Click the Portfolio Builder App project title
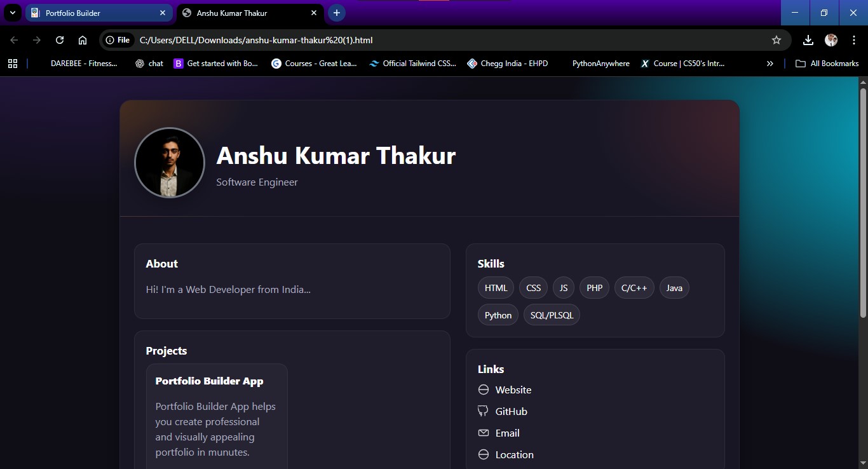This screenshot has height=469, width=868. [209, 381]
